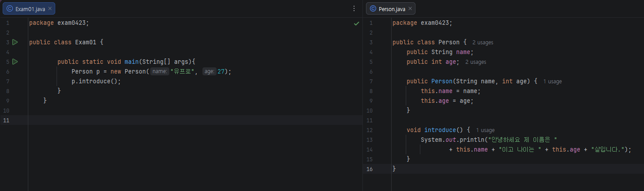The height and width of the screenshot is (191, 644).
Task: Click 'void introduce()' method declaration
Action: [435, 130]
